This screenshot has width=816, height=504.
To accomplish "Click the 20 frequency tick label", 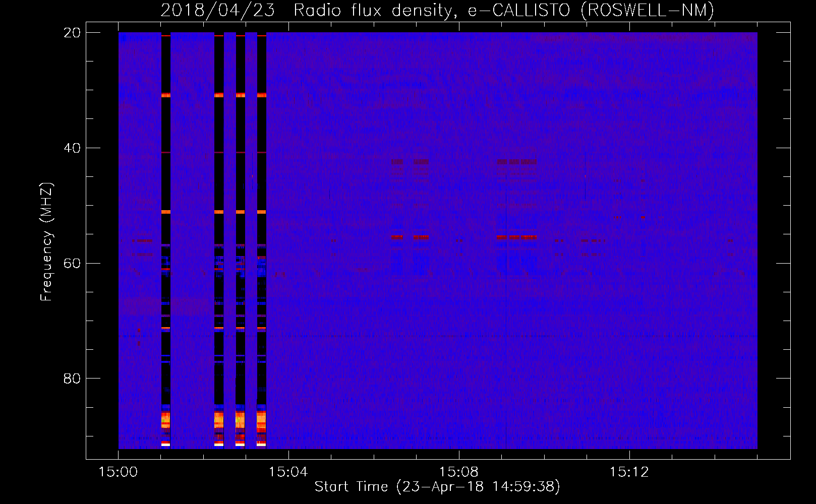I will click(72, 33).
